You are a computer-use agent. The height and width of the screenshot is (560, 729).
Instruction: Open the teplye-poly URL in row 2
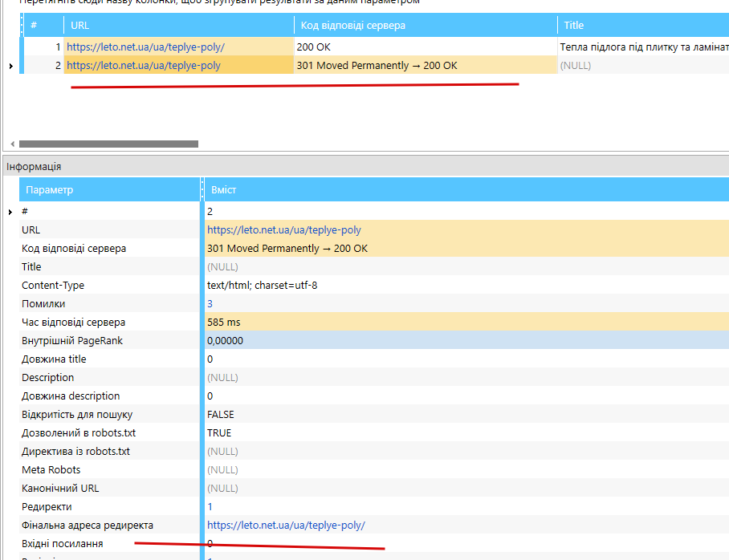pos(143,66)
